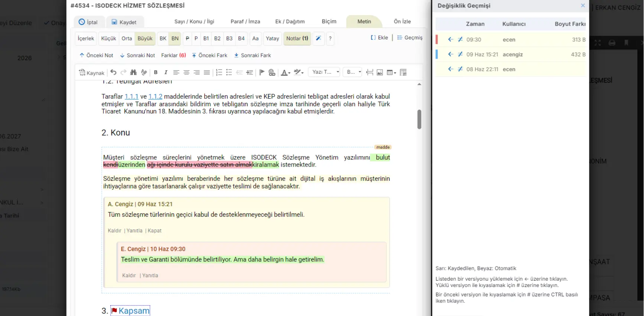Select the Büyük size option
The height and width of the screenshot is (316, 644).
[x=145, y=38]
